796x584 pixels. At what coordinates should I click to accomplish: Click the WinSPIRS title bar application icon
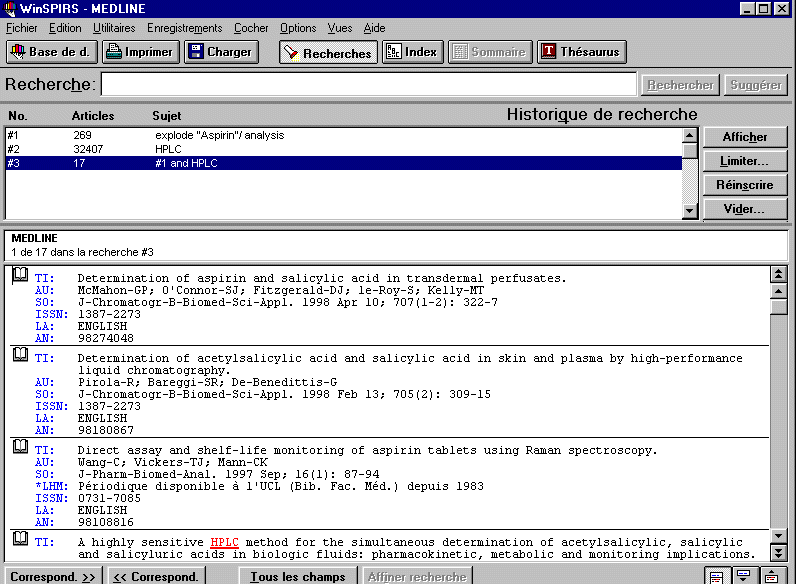[9, 9]
